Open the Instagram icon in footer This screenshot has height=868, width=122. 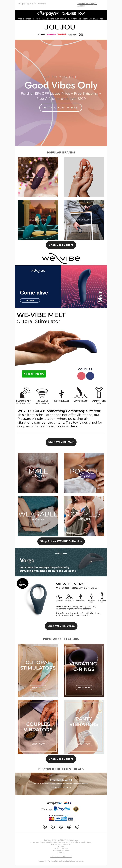(x=45, y=827)
